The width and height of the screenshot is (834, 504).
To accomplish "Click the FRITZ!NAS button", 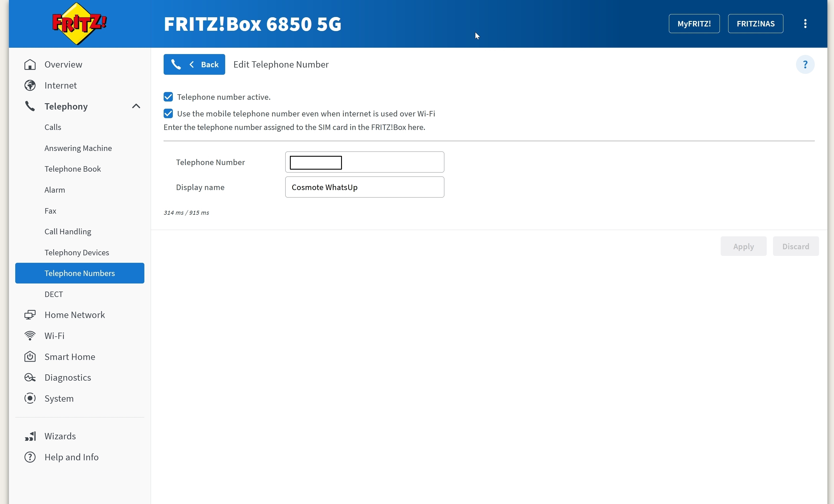I will 756,24.
